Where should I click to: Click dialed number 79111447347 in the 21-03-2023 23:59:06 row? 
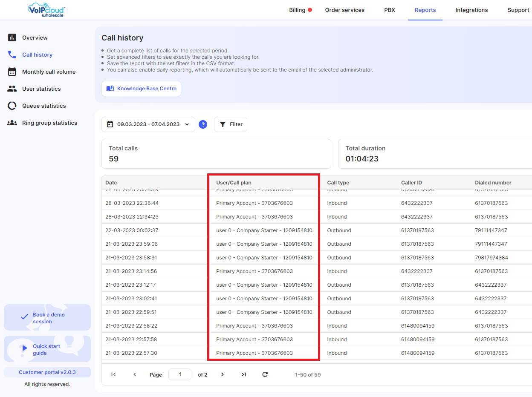click(x=491, y=244)
